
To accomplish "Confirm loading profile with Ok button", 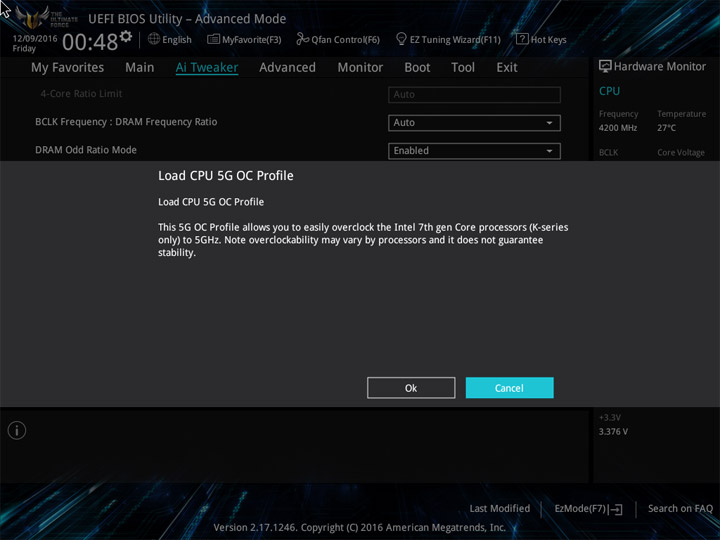I will (x=411, y=388).
